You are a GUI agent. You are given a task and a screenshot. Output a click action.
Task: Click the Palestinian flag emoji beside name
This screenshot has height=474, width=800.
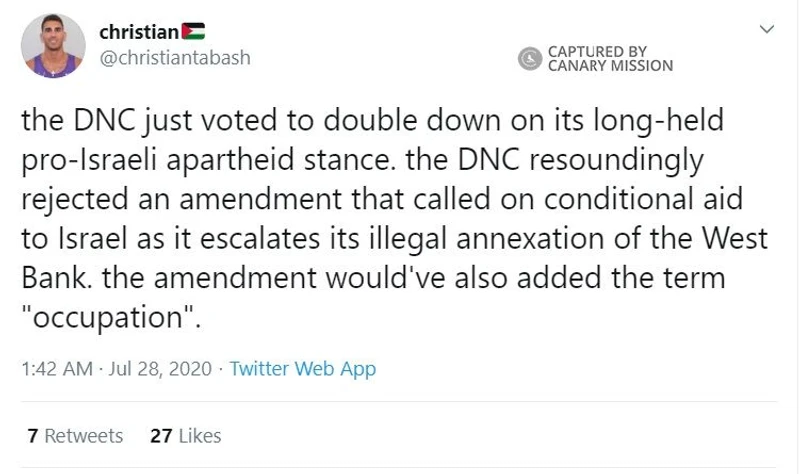[193, 32]
